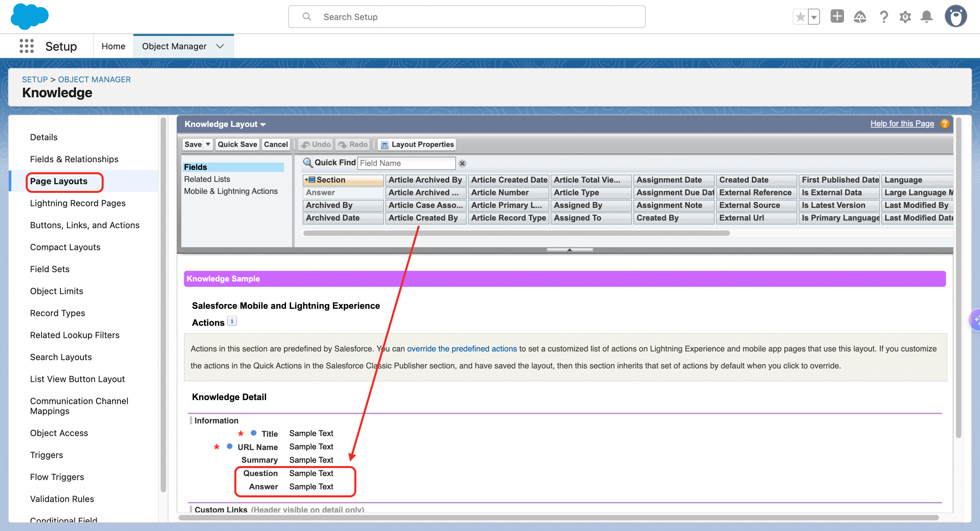The height and width of the screenshot is (531, 980).
Task: Open Buttons, Links, and Actions
Action: (85, 226)
